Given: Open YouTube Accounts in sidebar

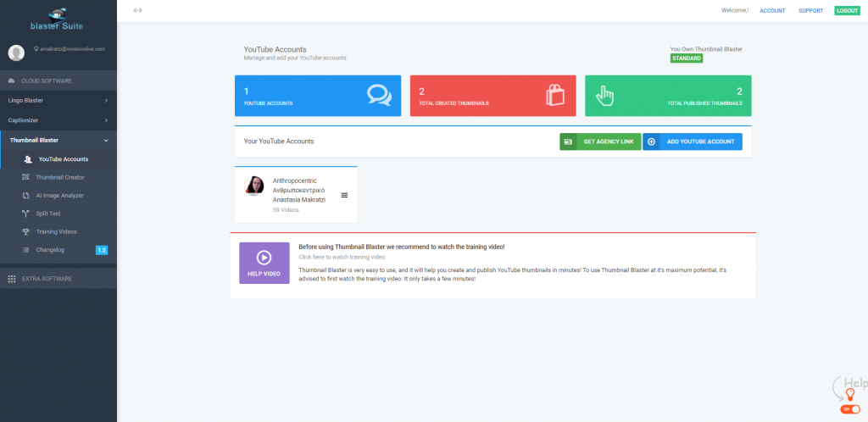Looking at the screenshot, I should tap(58, 159).
